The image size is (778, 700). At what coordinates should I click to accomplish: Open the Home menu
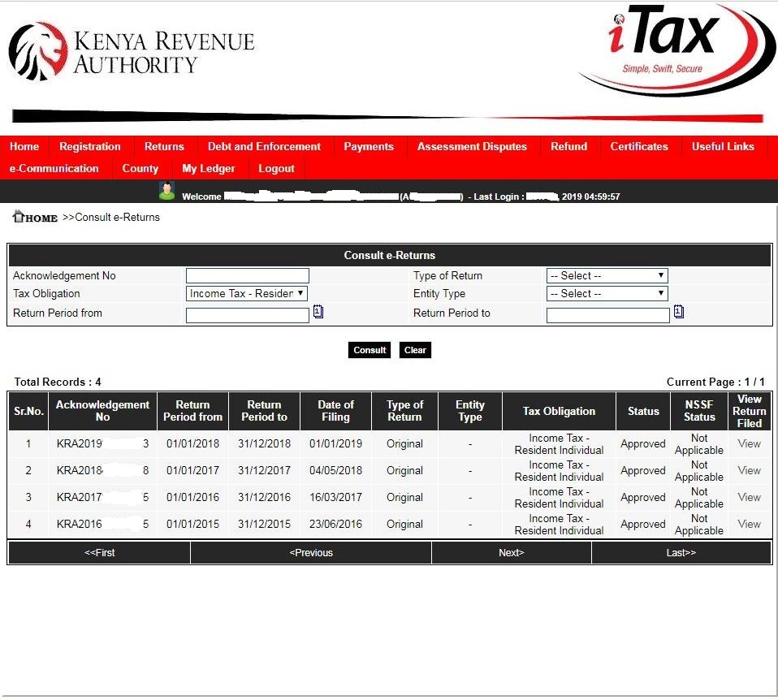(x=24, y=147)
